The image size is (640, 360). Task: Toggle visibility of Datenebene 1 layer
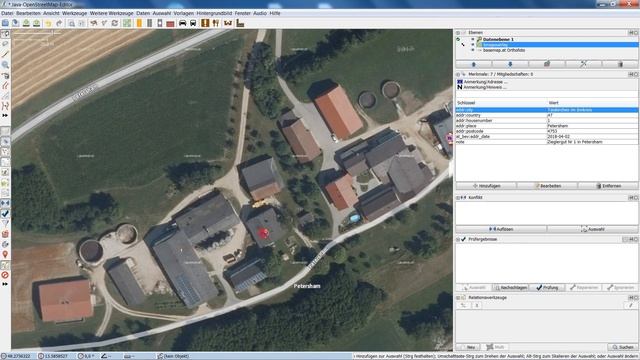473,39
